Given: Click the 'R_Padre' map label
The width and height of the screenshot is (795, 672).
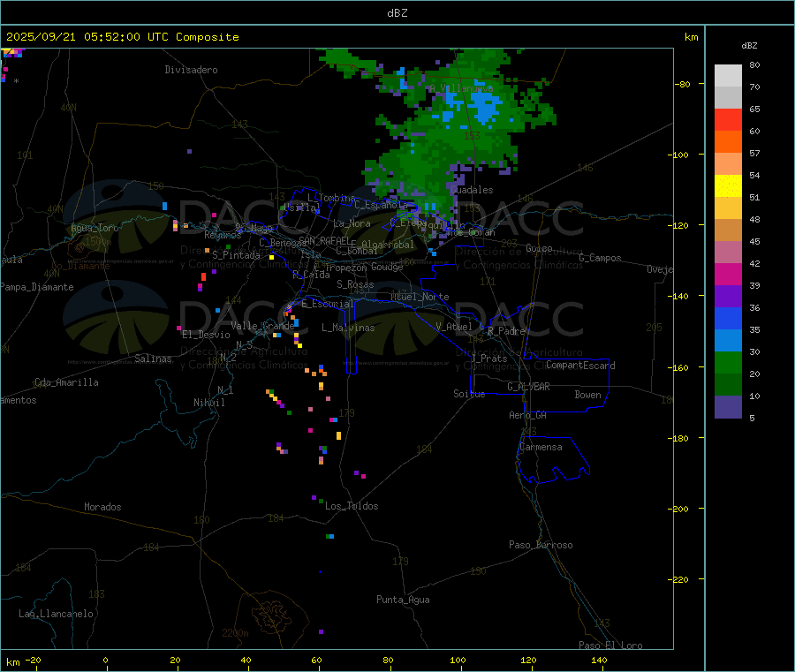Looking at the screenshot, I should pos(506,331).
